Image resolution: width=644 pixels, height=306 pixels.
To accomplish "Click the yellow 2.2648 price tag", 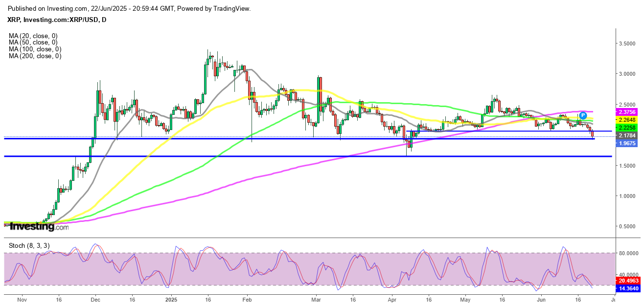I will (x=626, y=120).
